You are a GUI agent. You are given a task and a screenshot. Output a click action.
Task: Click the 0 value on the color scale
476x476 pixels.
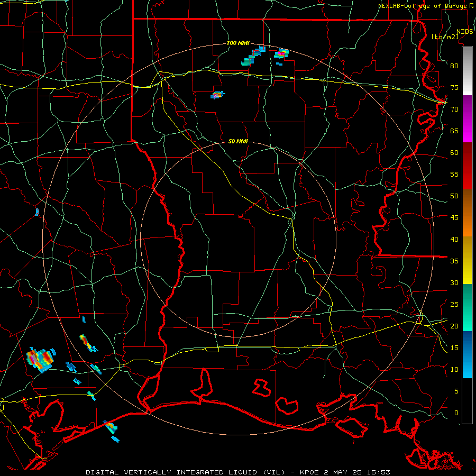click(456, 413)
